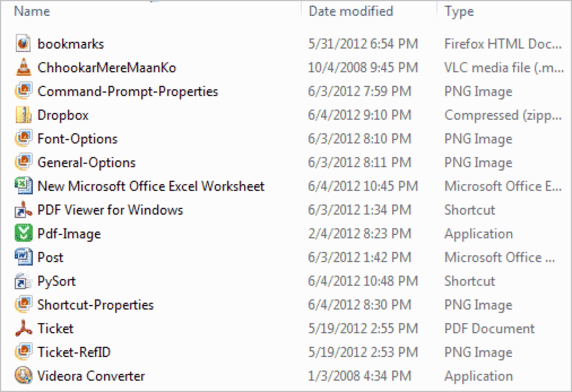This screenshot has height=392, width=572.
Task: Click the zipped folder icon for Dropbox
Action: [x=23, y=115]
